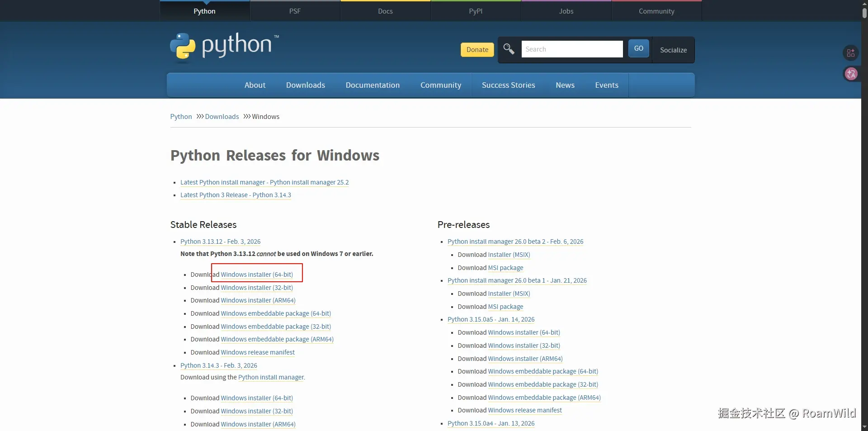
Task: Open Latest Python install manager 25.2 link
Action: click(264, 182)
